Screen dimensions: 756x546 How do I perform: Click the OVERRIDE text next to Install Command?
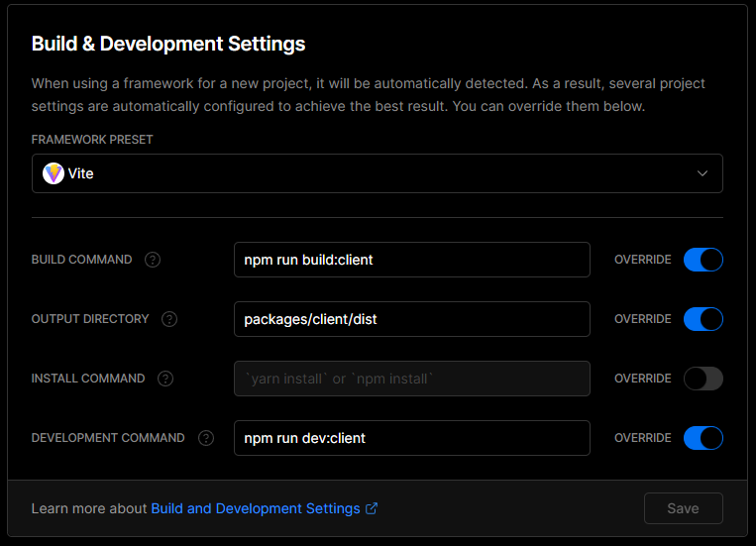pos(643,379)
